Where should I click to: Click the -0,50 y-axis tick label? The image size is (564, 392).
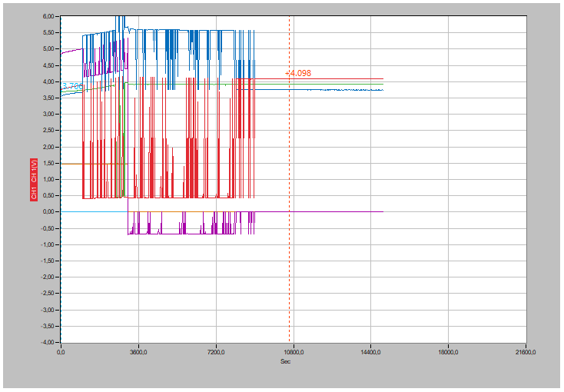pyautogui.click(x=48, y=228)
